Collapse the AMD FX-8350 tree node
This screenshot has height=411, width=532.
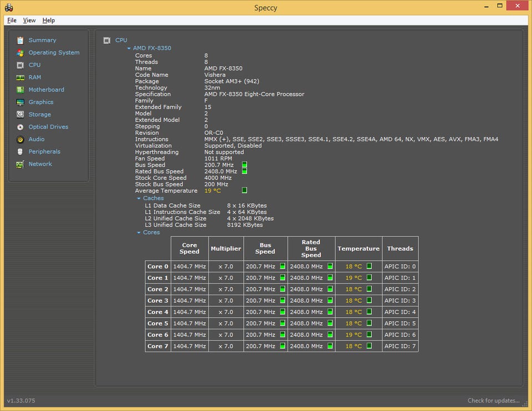pos(129,48)
